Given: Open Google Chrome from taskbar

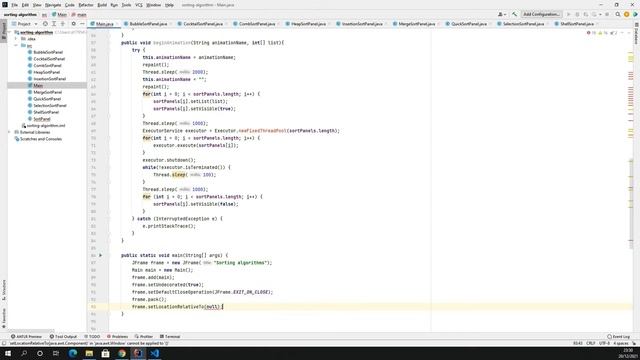Looking at the screenshot, I should click(122, 353).
